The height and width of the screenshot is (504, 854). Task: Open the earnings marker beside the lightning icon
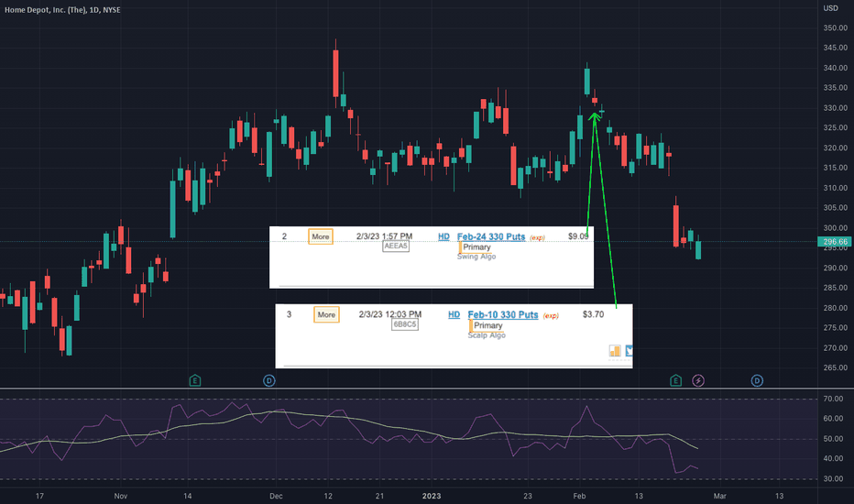pos(675,380)
